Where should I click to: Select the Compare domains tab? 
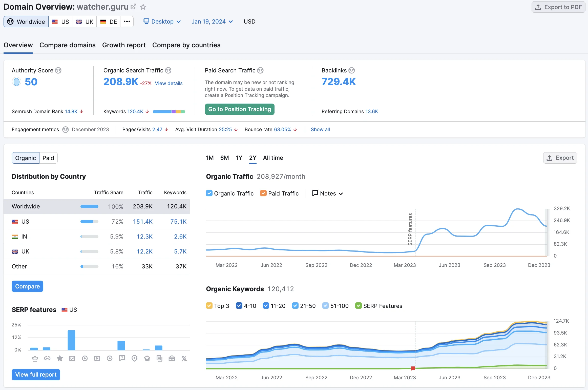point(67,45)
